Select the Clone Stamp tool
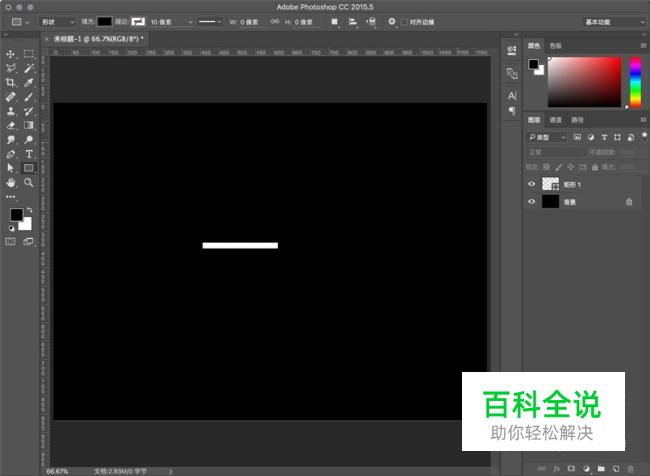Screen dimensions: 650x476 [10, 111]
